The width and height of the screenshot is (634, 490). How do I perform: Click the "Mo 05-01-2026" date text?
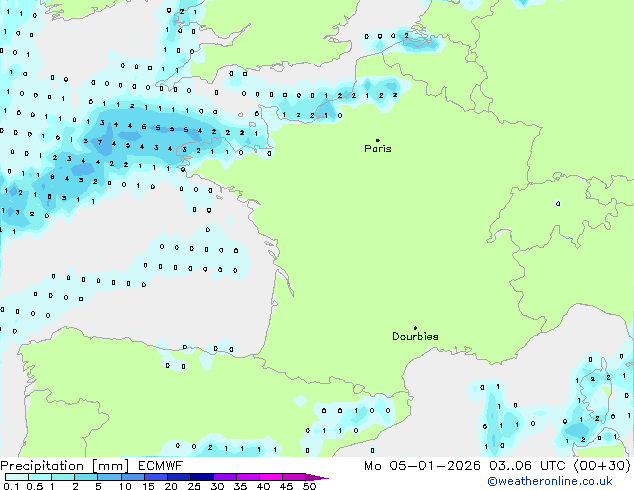pos(422,466)
